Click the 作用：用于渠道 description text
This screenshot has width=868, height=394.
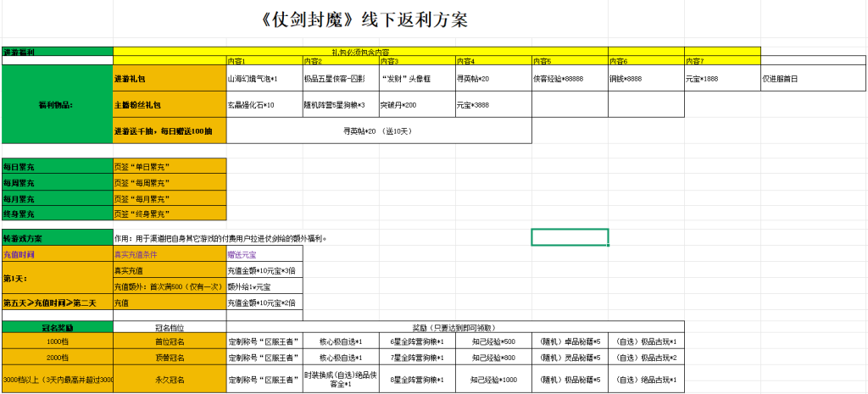click(221, 238)
